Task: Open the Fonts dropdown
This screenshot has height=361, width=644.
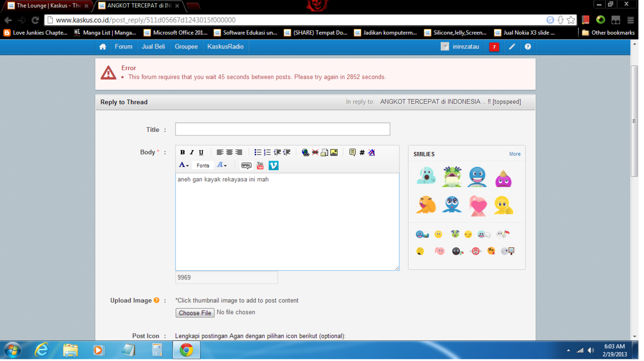Action: (x=203, y=166)
